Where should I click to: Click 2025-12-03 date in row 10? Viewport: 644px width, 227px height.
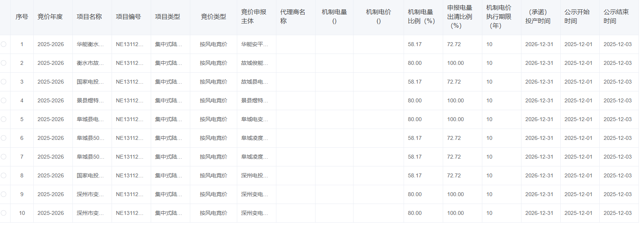pyautogui.click(x=617, y=213)
